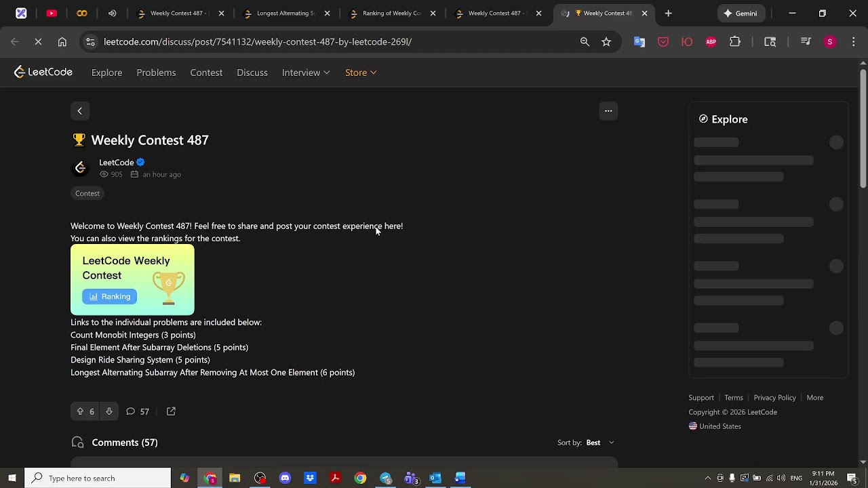Show hidden system tray icons
Image resolution: width=868 pixels, height=488 pixels.
click(707, 478)
